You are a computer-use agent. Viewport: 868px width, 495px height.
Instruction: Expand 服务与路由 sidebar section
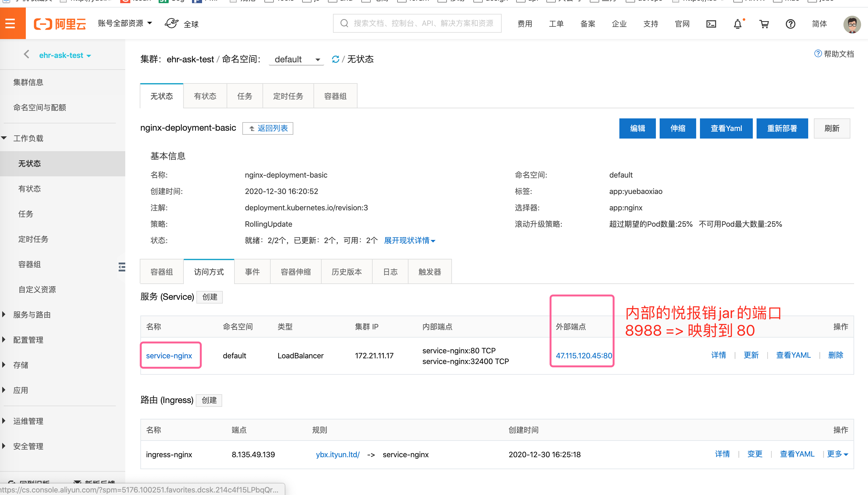pyautogui.click(x=31, y=315)
